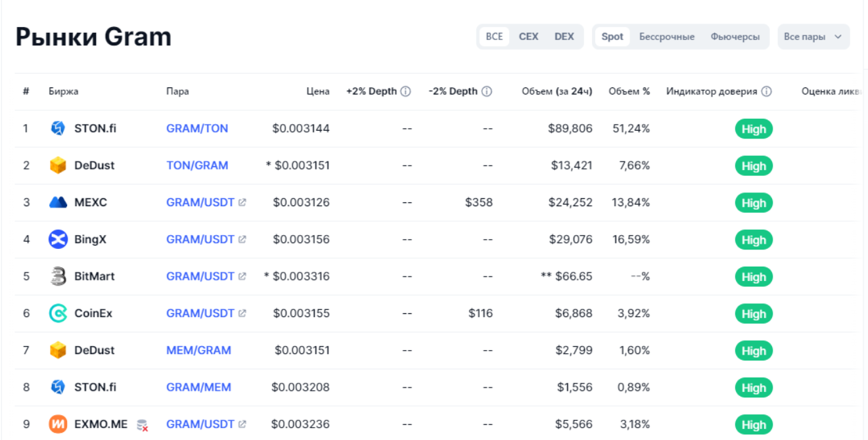Open the +2% Depth info tooltip icon
The height and width of the screenshot is (440, 868).
[405, 91]
